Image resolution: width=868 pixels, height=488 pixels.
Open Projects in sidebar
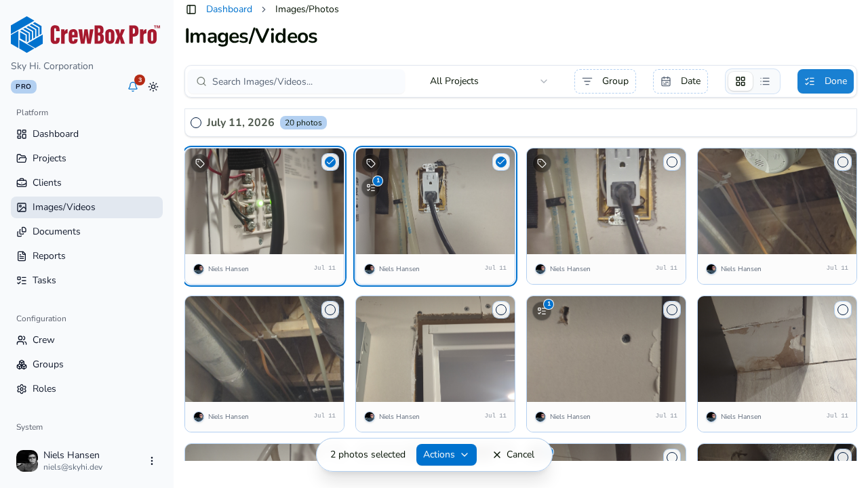point(87,159)
